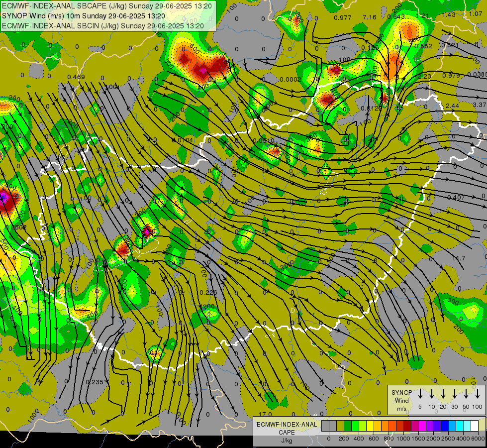Select the lime swatch after the 400 tick
The height and width of the screenshot is (448, 487).
pyautogui.click(x=363, y=426)
